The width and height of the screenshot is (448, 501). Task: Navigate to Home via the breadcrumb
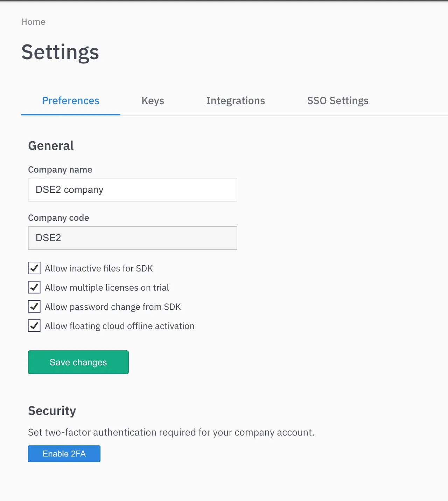tap(33, 22)
